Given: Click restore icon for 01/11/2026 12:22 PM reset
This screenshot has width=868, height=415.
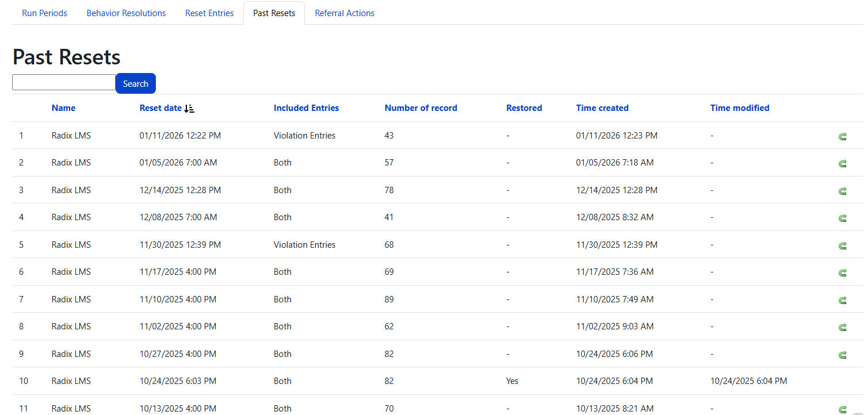Looking at the screenshot, I should [843, 136].
